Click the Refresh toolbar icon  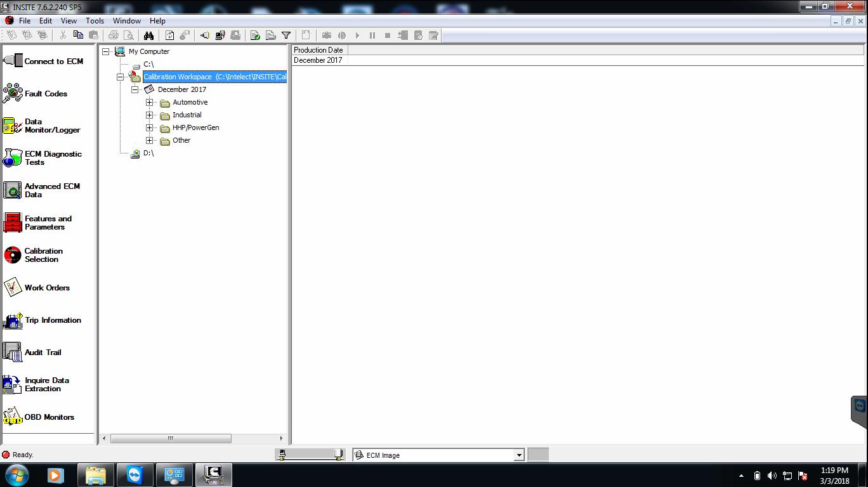tap(169, 36)
